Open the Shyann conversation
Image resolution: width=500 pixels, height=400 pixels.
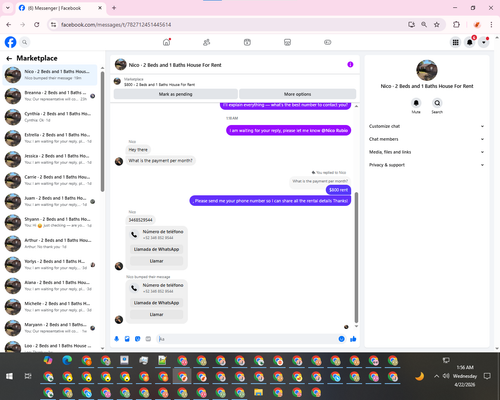click(x=50, y=222)
